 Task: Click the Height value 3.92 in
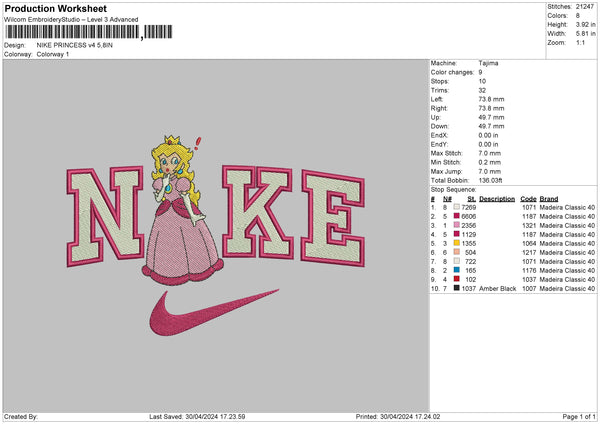pos(585,24)
